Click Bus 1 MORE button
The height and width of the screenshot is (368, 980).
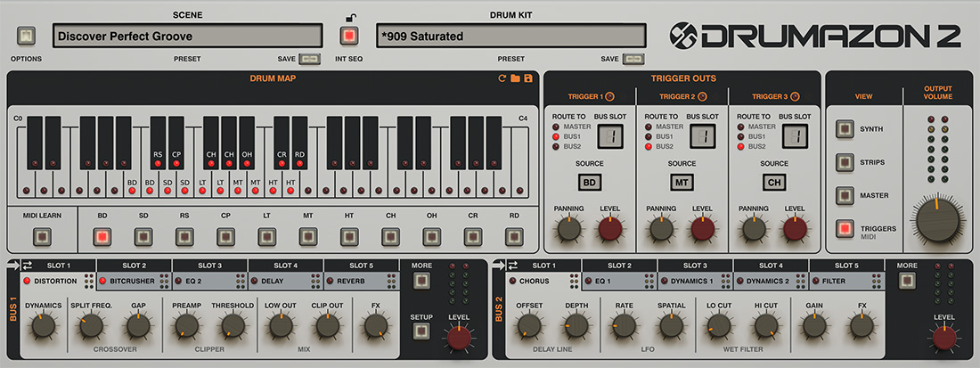click(421, 282)
